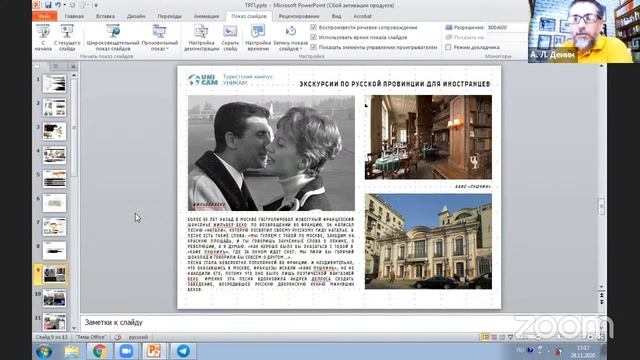
Task: Switch to Slide Sorter view icon
Action: coord(494,337)
